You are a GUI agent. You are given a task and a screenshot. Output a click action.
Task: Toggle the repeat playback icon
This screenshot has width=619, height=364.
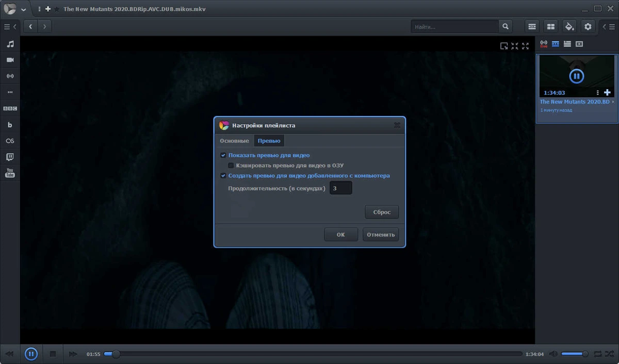(597, 354)
